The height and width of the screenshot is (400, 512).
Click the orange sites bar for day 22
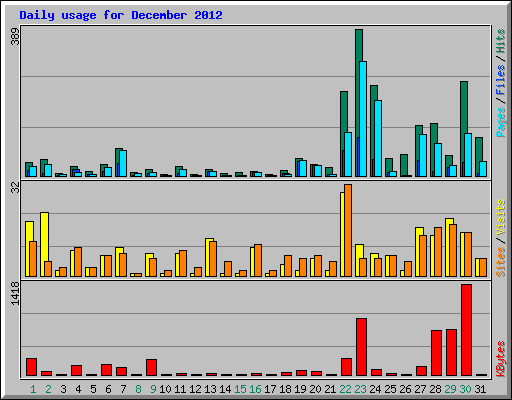348,230
